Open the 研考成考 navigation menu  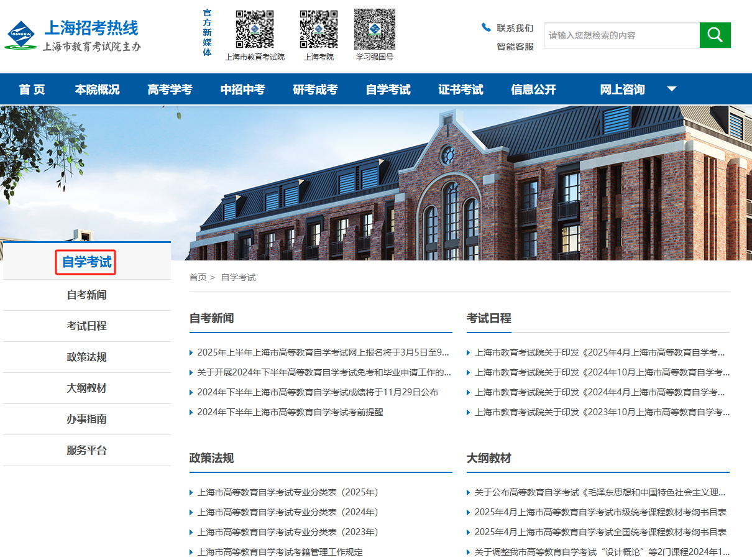click(x=314, y=89)
